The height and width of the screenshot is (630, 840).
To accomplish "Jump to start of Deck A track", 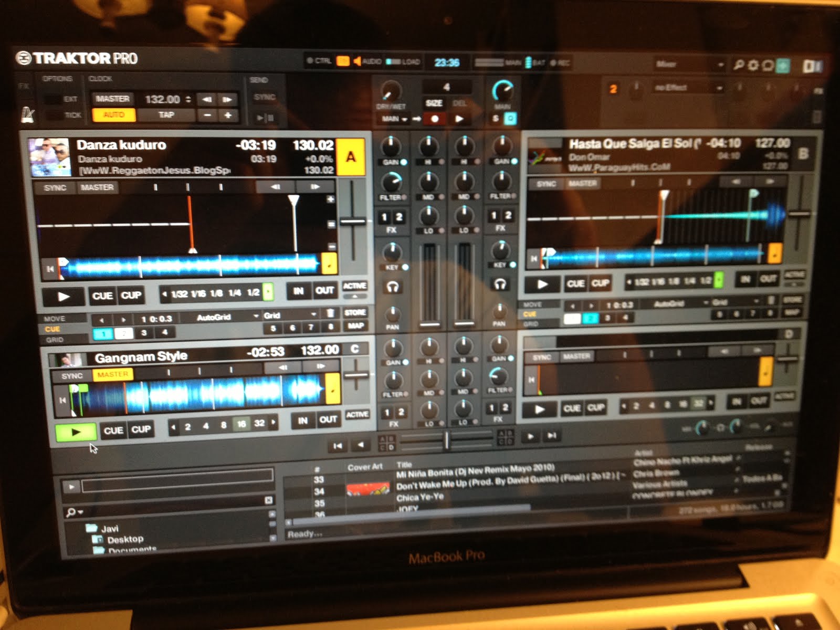I will [50, 269].
